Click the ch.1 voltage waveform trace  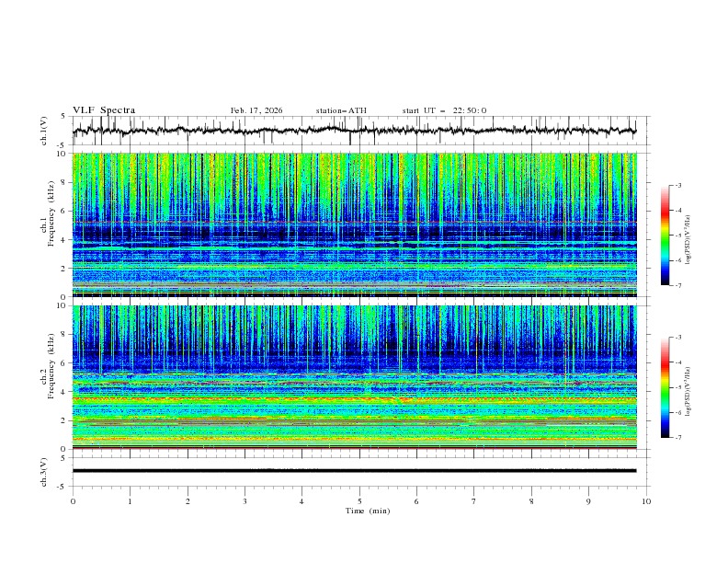(x=354, y=131)
